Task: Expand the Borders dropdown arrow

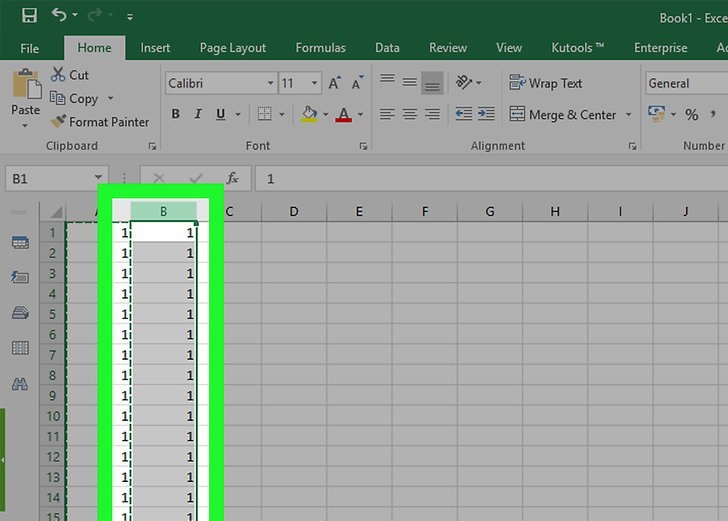Action: coord(281,114)
